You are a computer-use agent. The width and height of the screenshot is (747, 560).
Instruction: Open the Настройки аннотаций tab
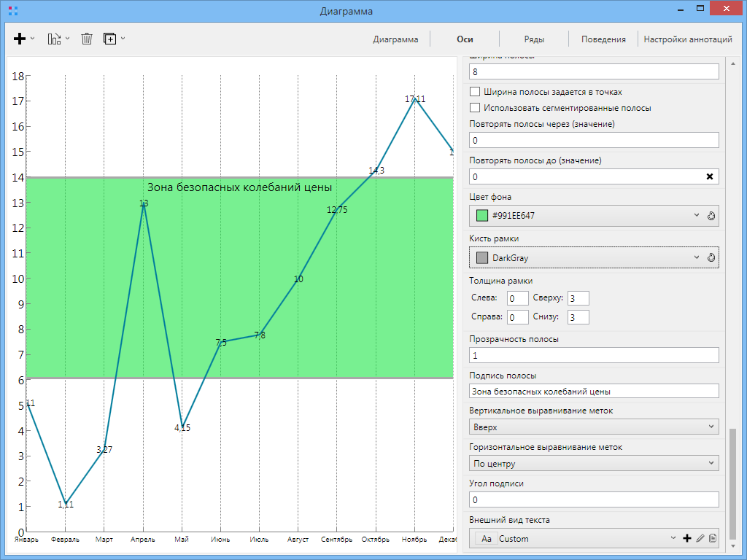pos(687,39)
